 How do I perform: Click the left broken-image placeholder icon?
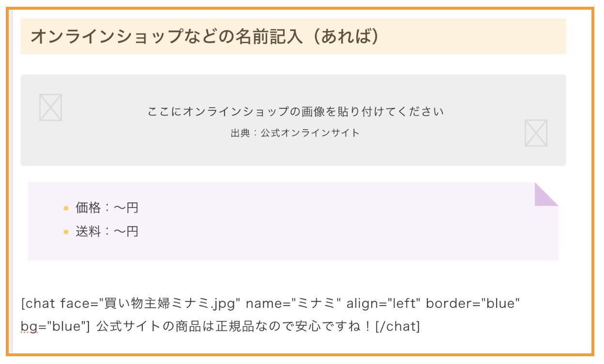(x=50, y=107)
